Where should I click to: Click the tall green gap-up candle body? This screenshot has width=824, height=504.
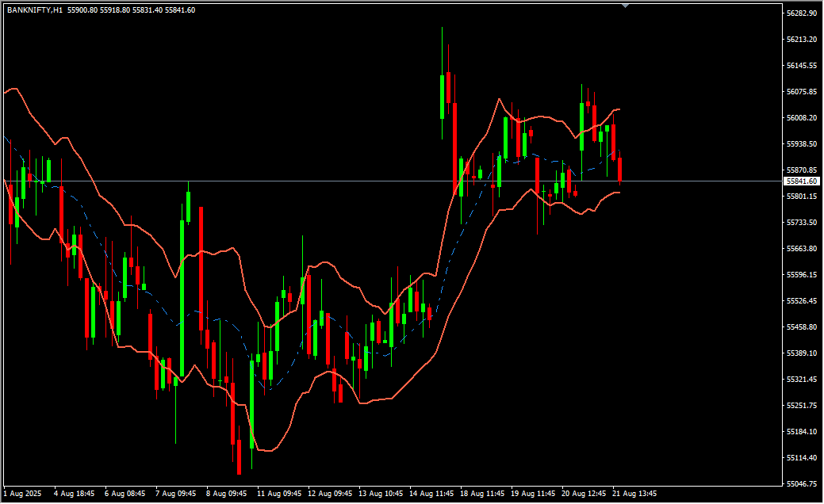(442, 97)
